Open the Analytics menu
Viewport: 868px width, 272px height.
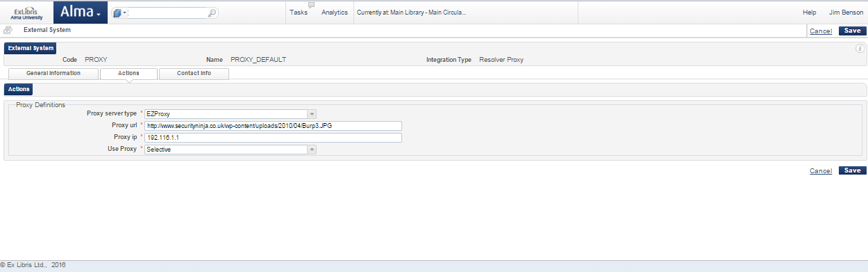335,13
